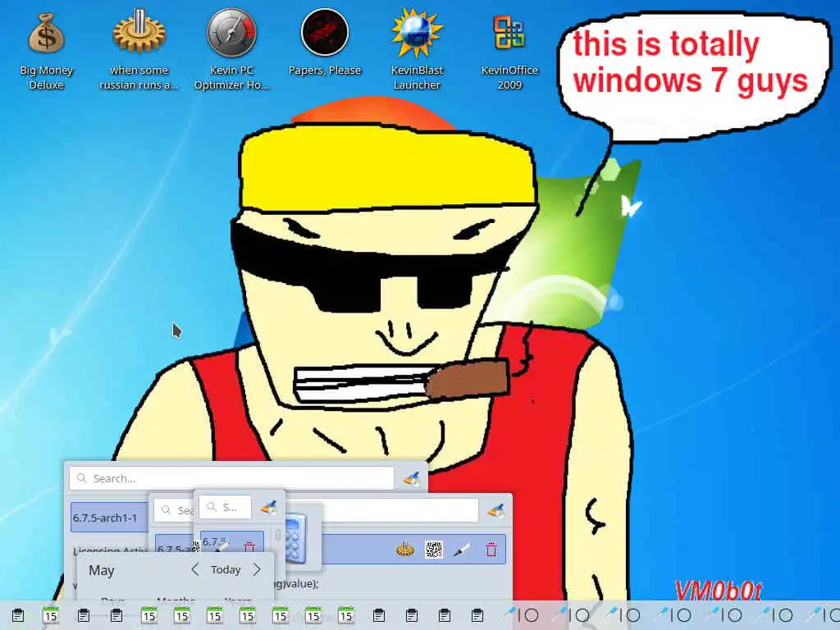This screenshot has width=840, height=630.
Task: Show the QR code for the highlighted wide entry
Action: click(x=433, y=549)
